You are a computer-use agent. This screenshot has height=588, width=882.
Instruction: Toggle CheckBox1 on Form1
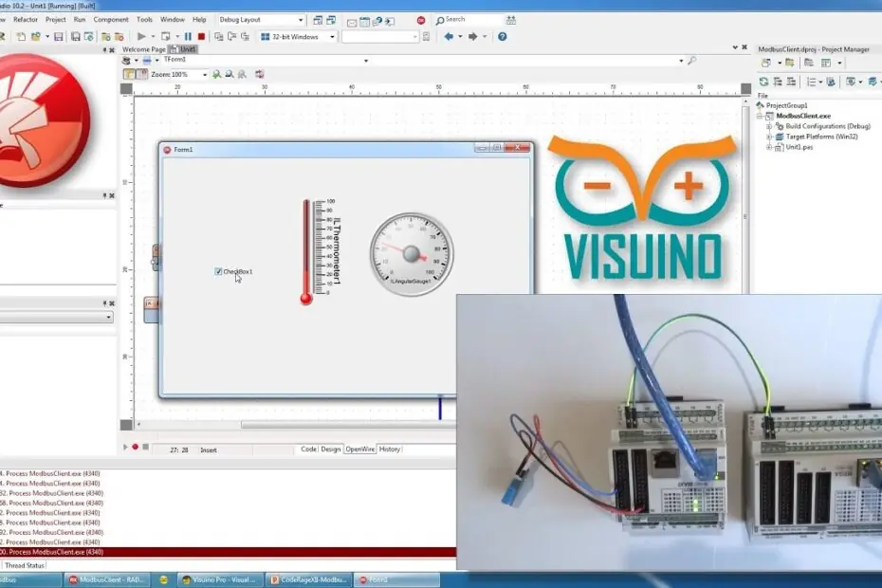pos(218,272)
